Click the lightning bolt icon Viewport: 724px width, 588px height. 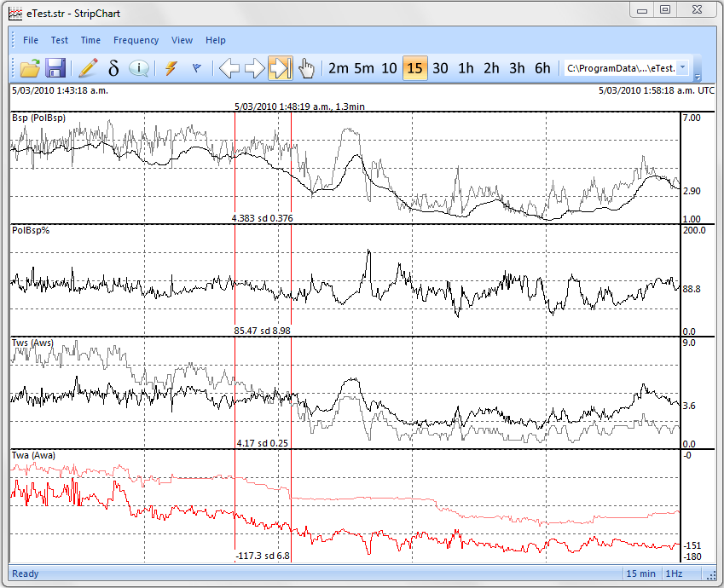pos(171,68)
